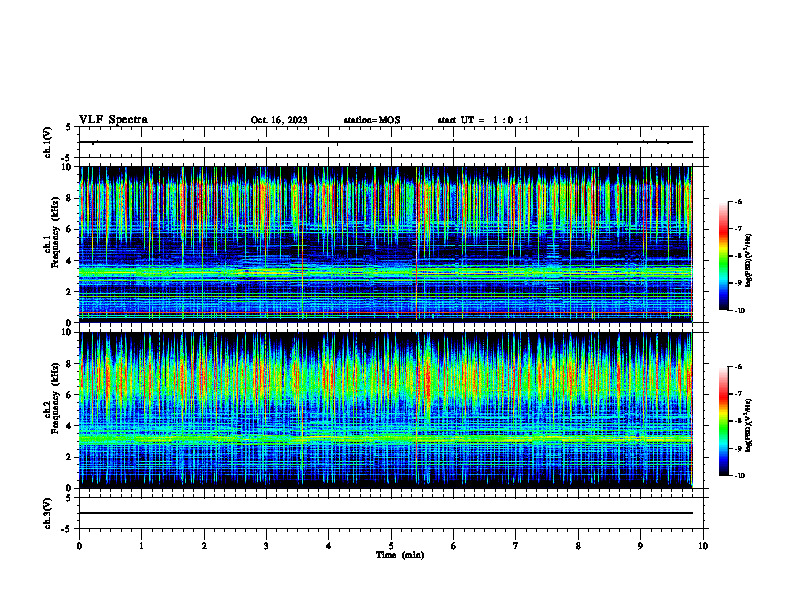
Task: Click the "1" tick on the time axis
Action: coord(141,546)
